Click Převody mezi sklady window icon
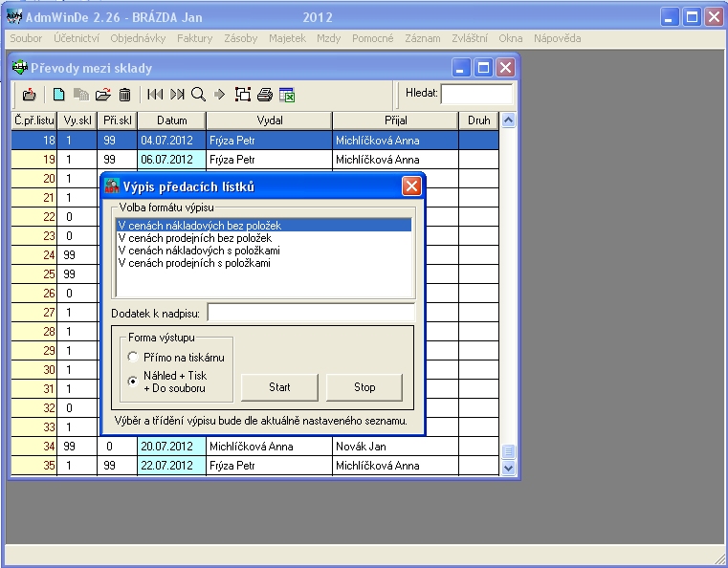Image resolution: width=728 pixels, height=568 pixels. [19, 67]
